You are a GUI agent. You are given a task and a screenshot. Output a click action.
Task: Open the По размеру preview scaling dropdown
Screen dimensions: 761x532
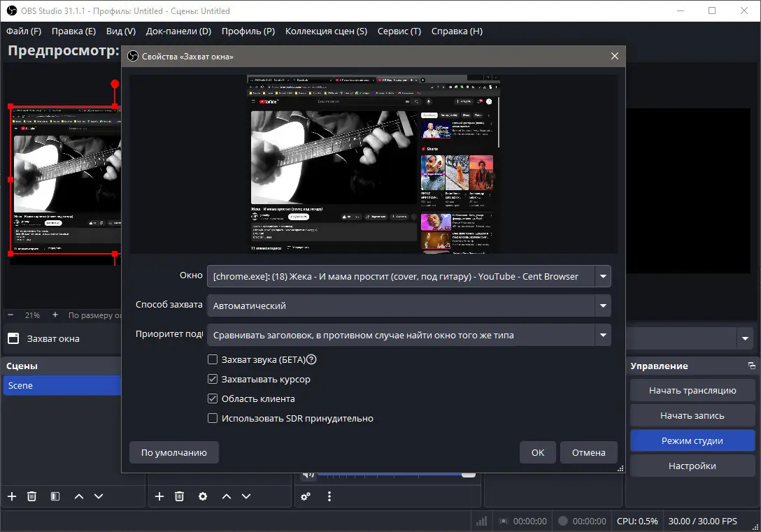click(x=94, y=315)
